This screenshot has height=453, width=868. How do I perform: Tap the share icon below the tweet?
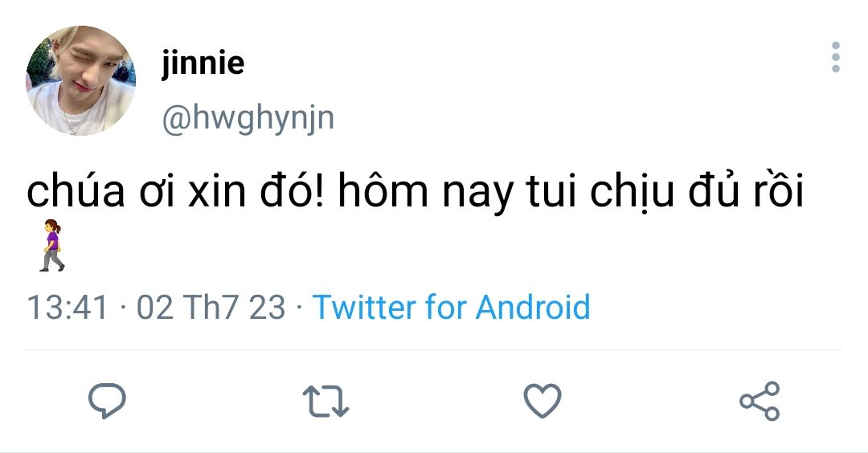(759, 401)
